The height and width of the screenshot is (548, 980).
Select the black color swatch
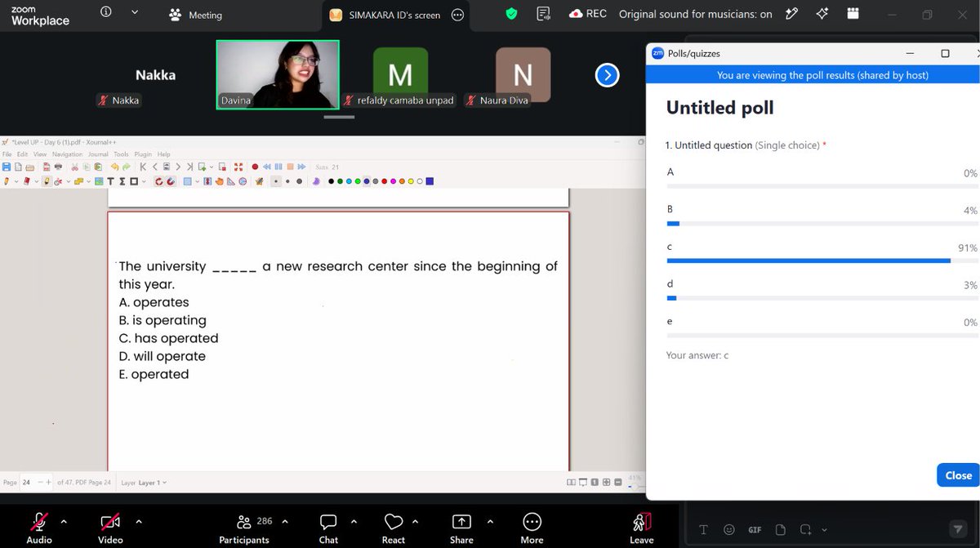[x=331, y=181]
